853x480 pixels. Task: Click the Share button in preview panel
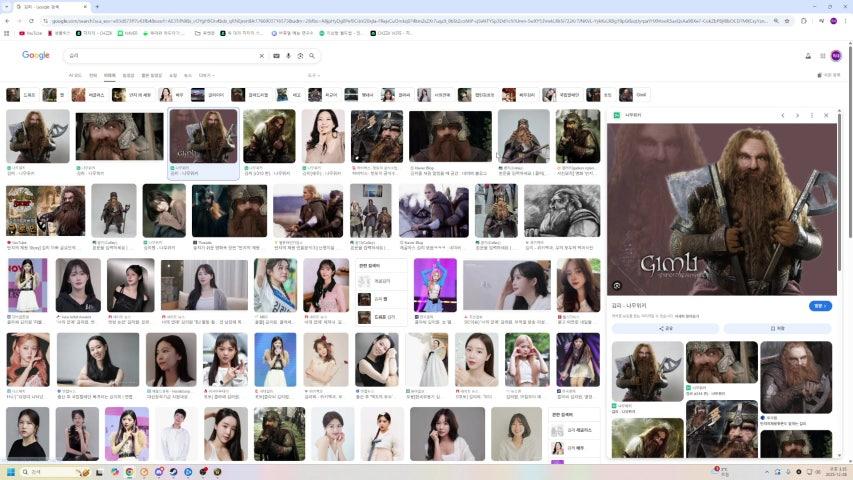pyautogui.click(x=665, y=328)
